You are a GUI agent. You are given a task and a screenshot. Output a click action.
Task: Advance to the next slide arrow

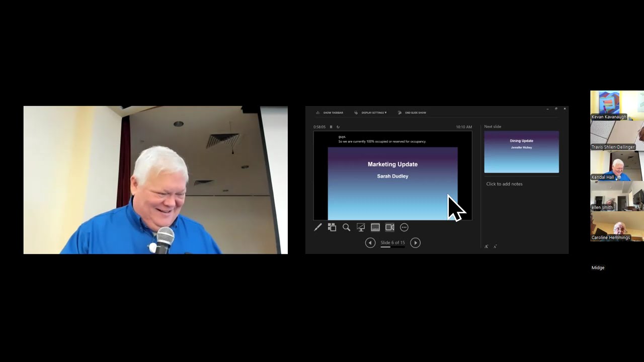[x=415, y=243]
